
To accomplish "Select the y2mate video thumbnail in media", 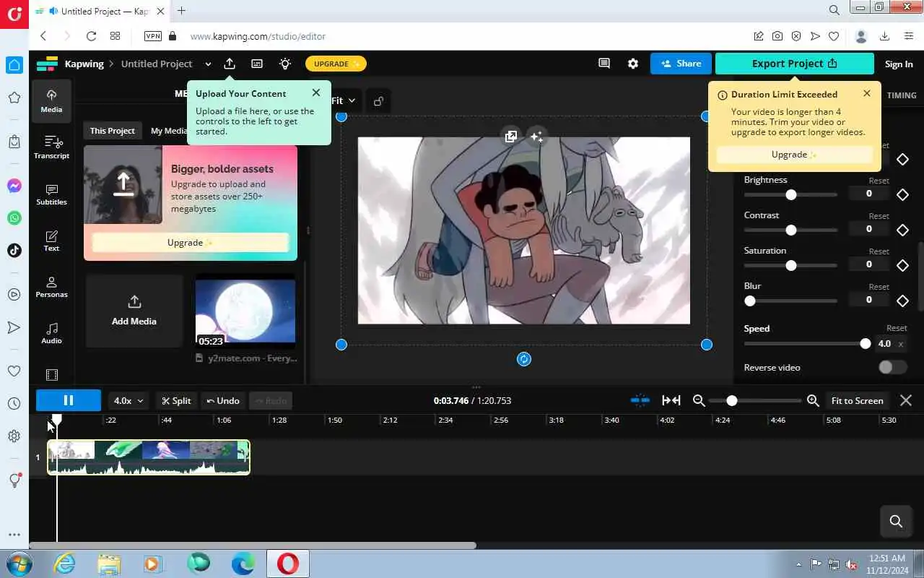I will [x=245, y=311].
